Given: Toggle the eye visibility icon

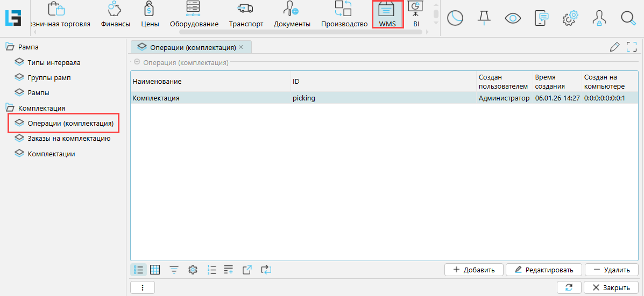Looking at the screenshot, I should 513,18.
